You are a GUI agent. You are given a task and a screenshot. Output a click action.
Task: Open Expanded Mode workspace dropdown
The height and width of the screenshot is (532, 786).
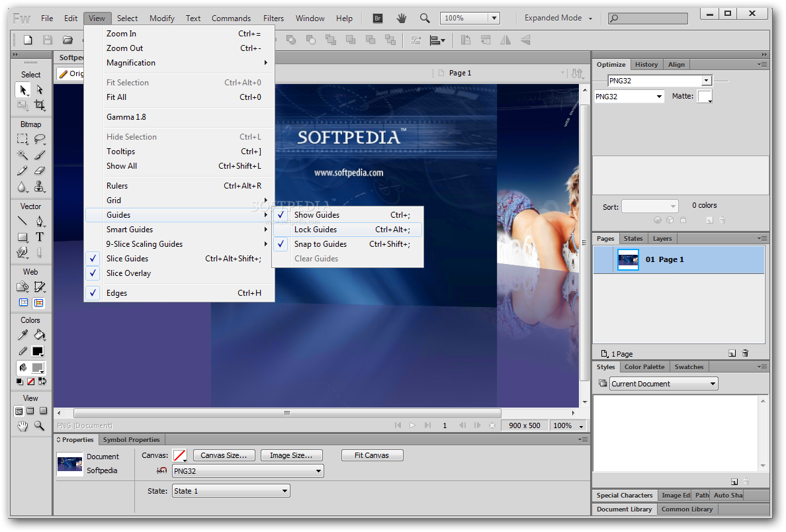[558, 18]
